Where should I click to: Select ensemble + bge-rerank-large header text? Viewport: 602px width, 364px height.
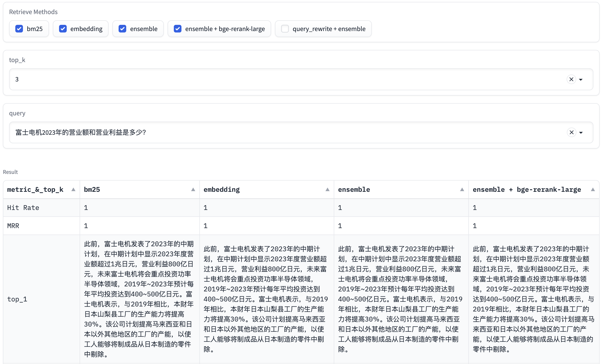tap(527, 189)
